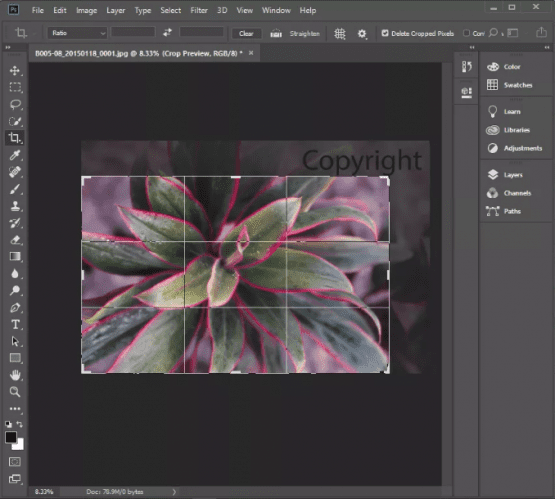555x499 pixels.
Task: Open the Filter menu
Action: tap(199, 10)
